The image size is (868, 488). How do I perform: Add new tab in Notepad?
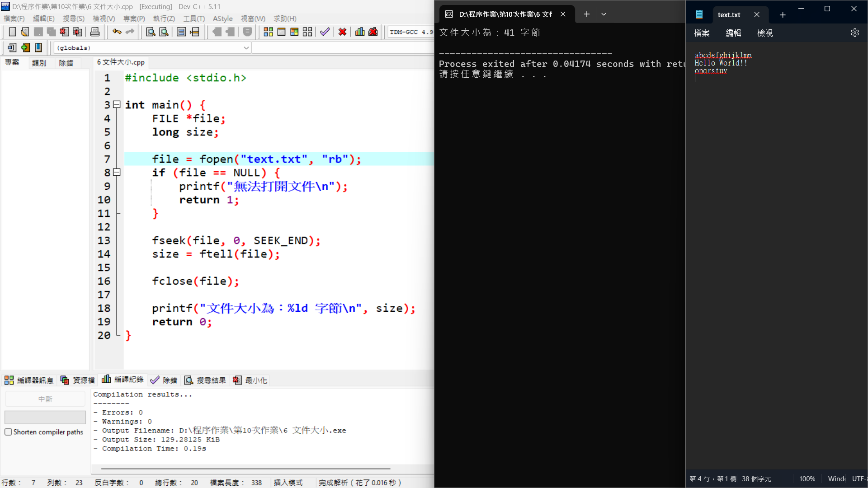pos(783,15)
